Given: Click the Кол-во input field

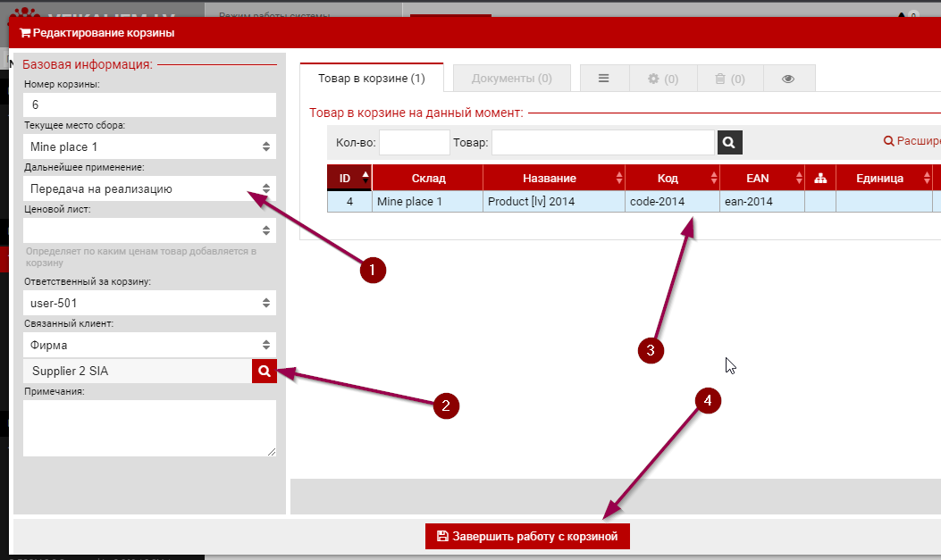Looking at the screenshot, I should pos(415,142).
